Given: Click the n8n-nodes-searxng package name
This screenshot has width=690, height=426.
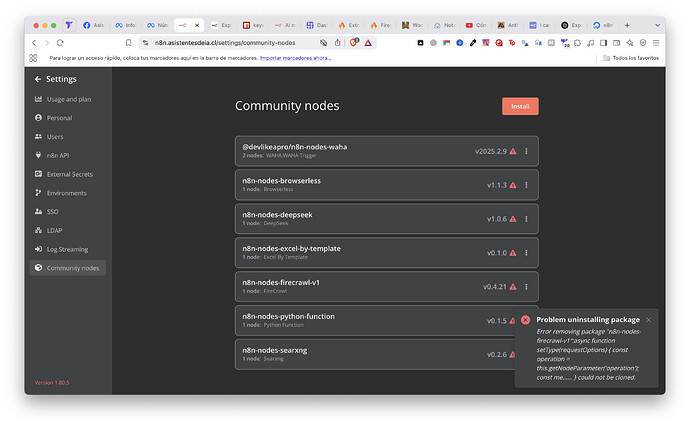Looking at the screenshot, I should [275, 350].
